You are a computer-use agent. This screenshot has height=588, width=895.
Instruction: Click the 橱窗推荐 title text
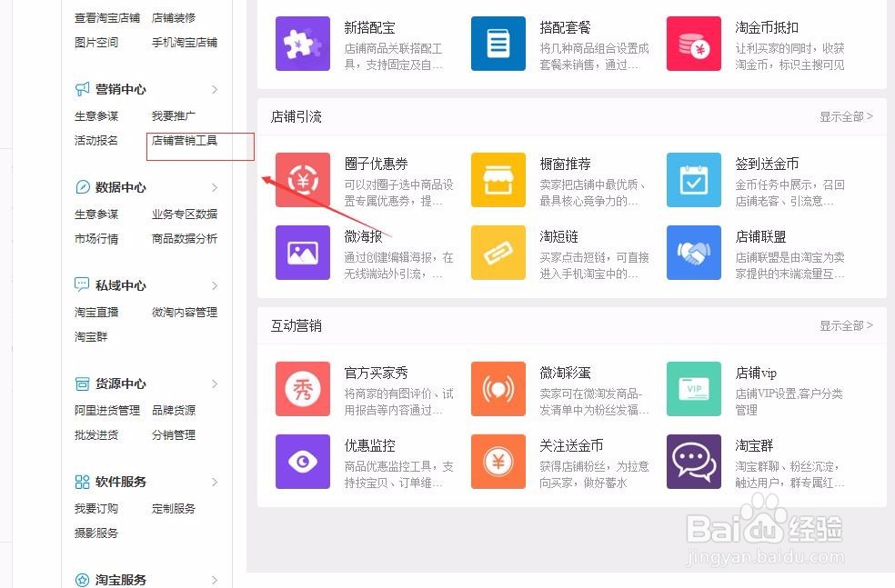pos(565,164)
